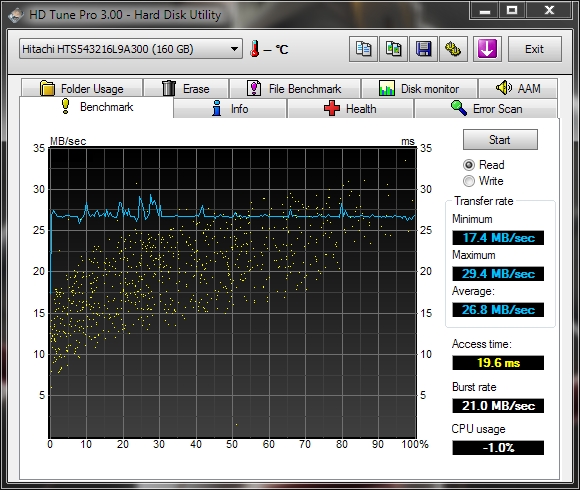Select the Read radio button
Viewport: 580px width, 490px height.
[x=469, y=165]
